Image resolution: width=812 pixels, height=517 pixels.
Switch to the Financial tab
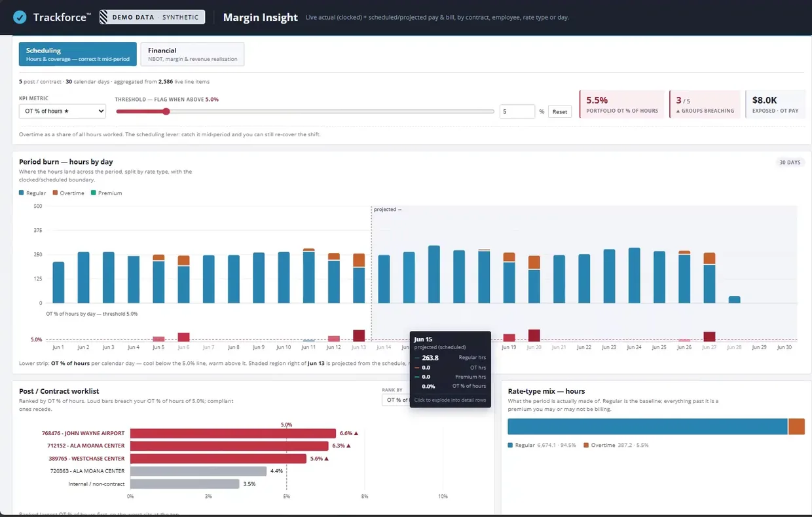tap(193, 54)
